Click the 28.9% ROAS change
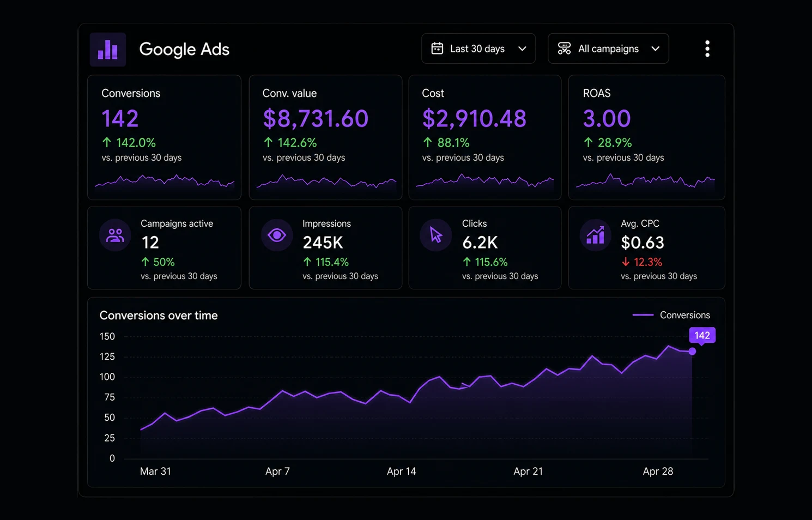This screenshot has height=520, width=812. pos(615,143)
